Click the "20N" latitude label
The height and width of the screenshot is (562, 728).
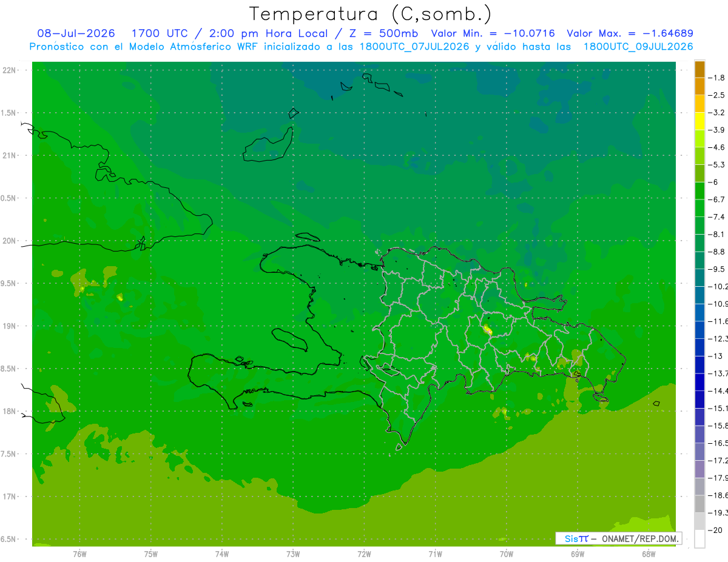pos(9,241)
